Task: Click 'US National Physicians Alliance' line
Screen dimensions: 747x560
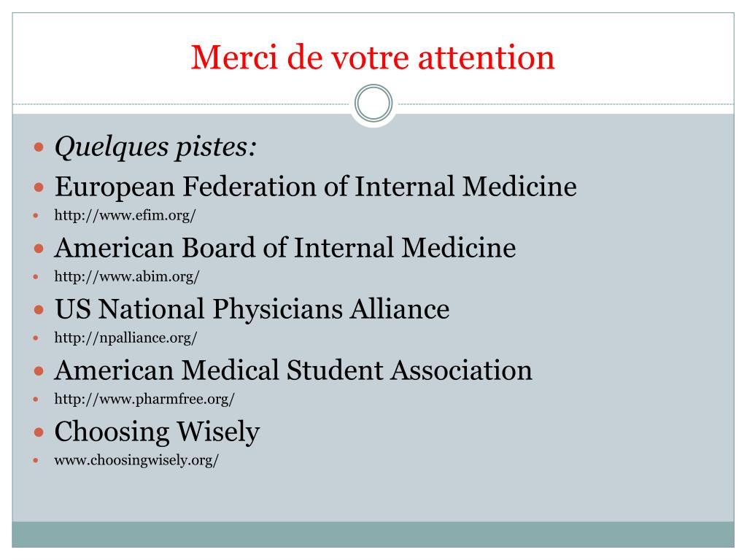Action: [x=252, y=308]
